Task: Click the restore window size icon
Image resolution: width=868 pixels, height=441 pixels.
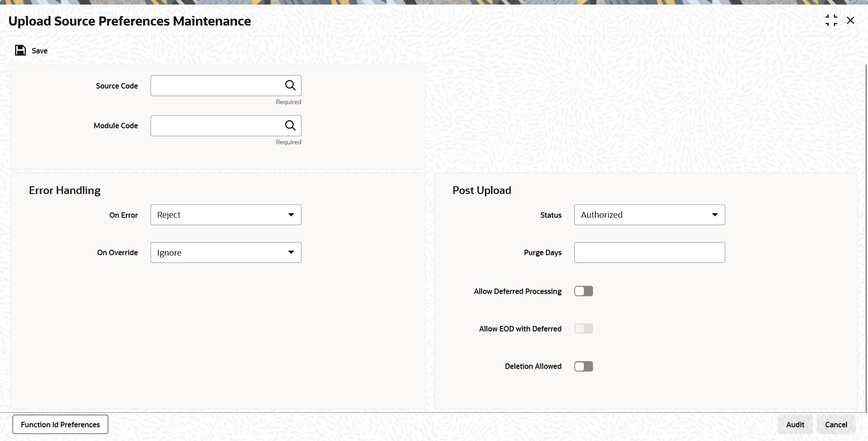Action: [831, 21]
